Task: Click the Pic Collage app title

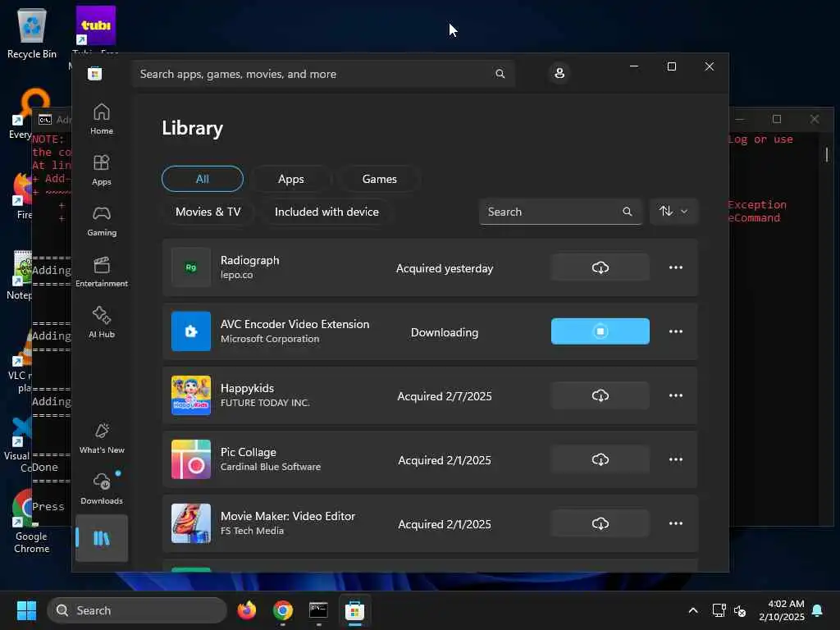Action: point(248,452)
